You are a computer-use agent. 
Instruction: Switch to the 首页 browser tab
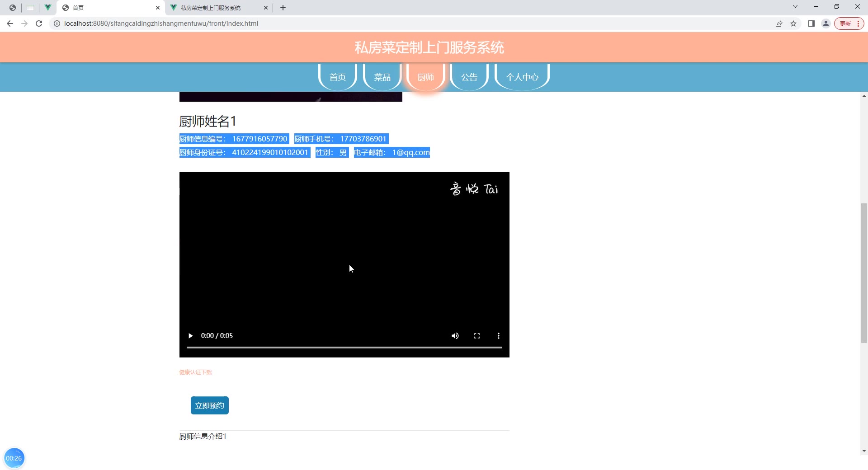(x=111, y=8)
